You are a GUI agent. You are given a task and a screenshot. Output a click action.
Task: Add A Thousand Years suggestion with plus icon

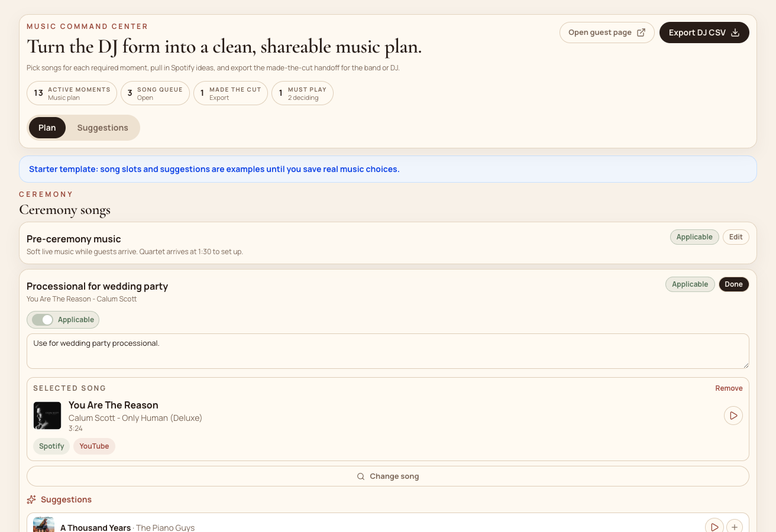[x=735, y=527]
